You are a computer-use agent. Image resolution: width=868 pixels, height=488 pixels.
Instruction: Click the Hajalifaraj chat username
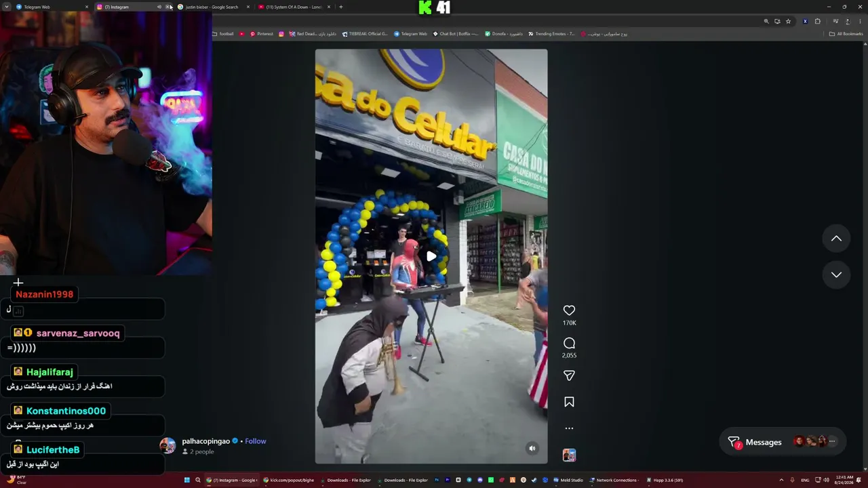click(x=50, y=371)
